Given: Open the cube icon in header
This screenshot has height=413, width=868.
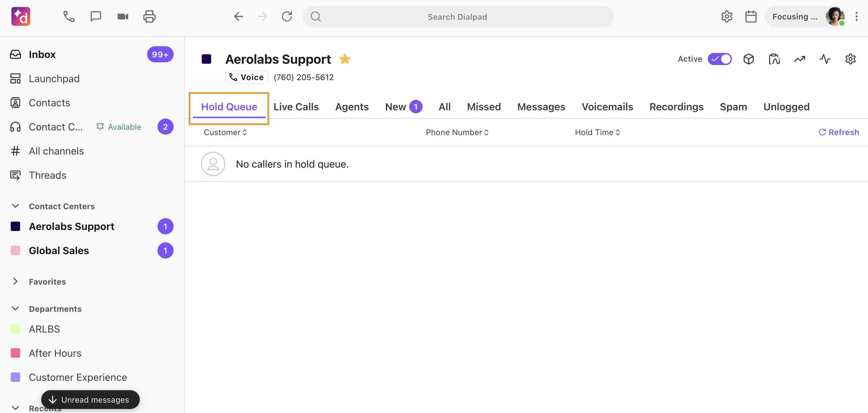Looking at the screenshot, I should [x=748, y=59].
